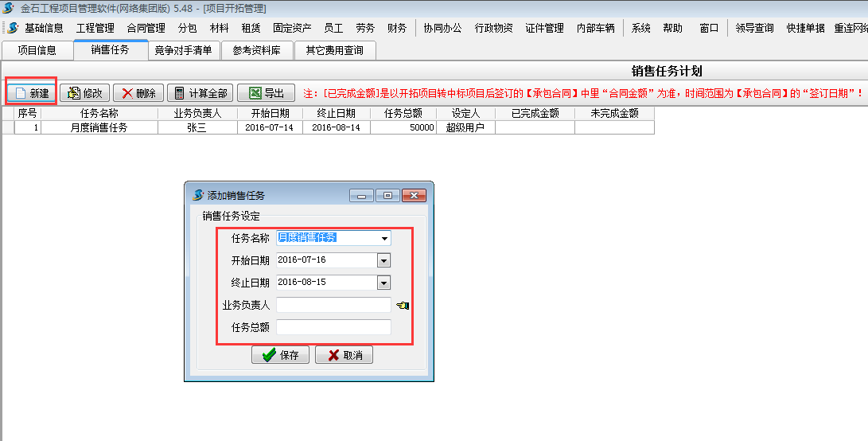Open the 项目信息 tab
The image size is (868, 441).
click(37, 51)
